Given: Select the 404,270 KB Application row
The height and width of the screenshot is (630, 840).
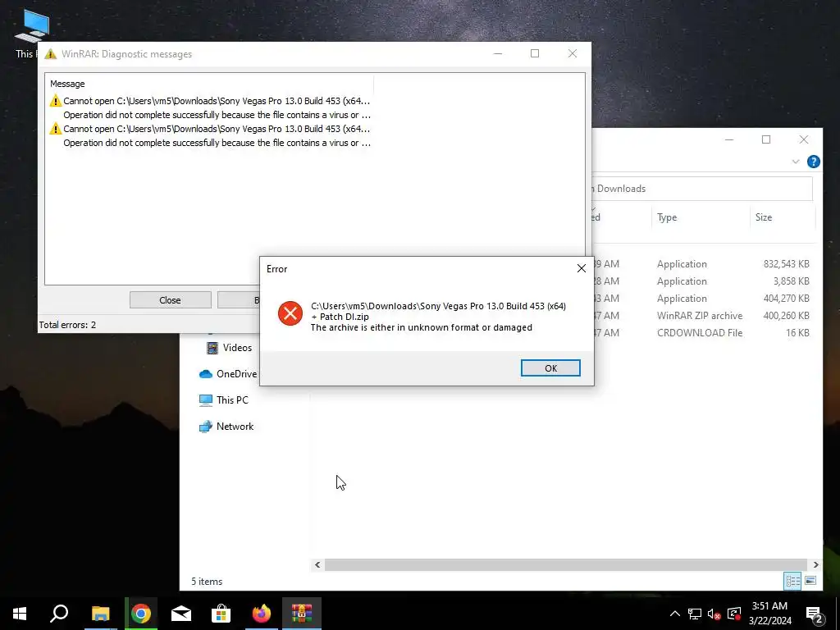Looking at the screenshot, I should pyautogui.click(x=702, y=299).
